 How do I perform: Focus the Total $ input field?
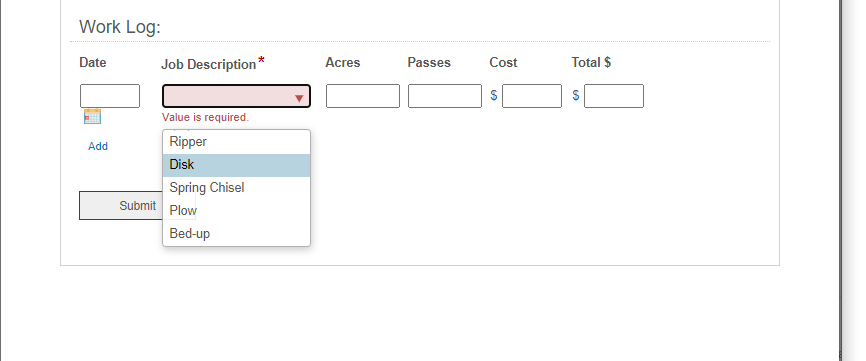614,96
